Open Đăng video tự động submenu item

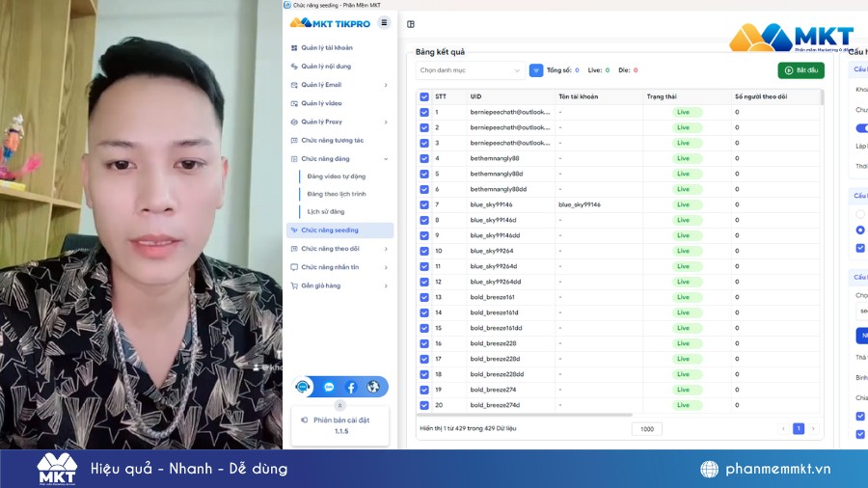pos(336,176)
